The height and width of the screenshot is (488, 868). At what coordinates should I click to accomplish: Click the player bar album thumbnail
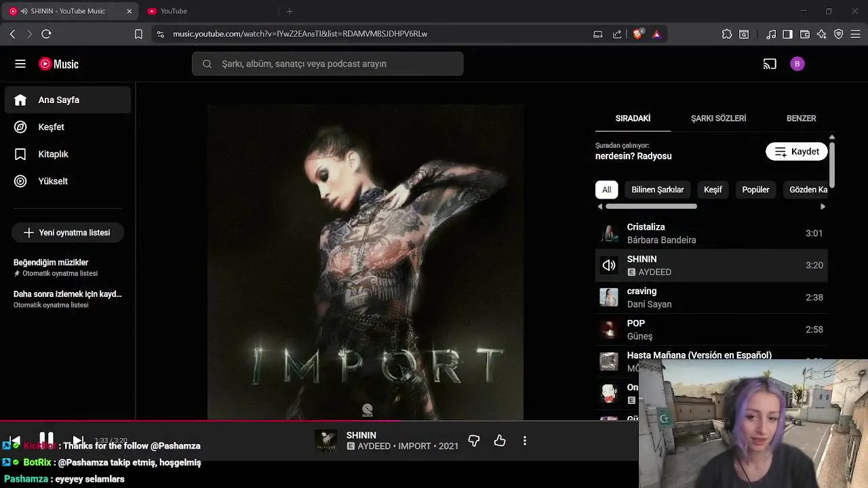tap(325, 441)
